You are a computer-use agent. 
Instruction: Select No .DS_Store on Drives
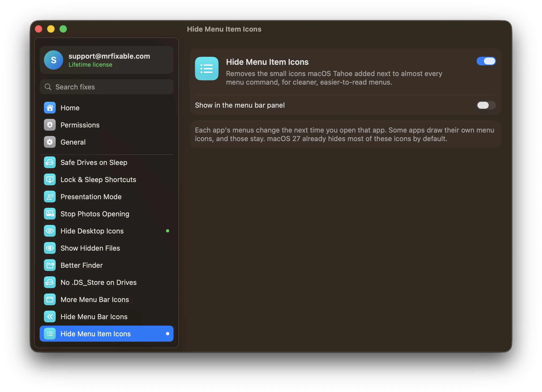pyautogui.click(x=107, y=282)
